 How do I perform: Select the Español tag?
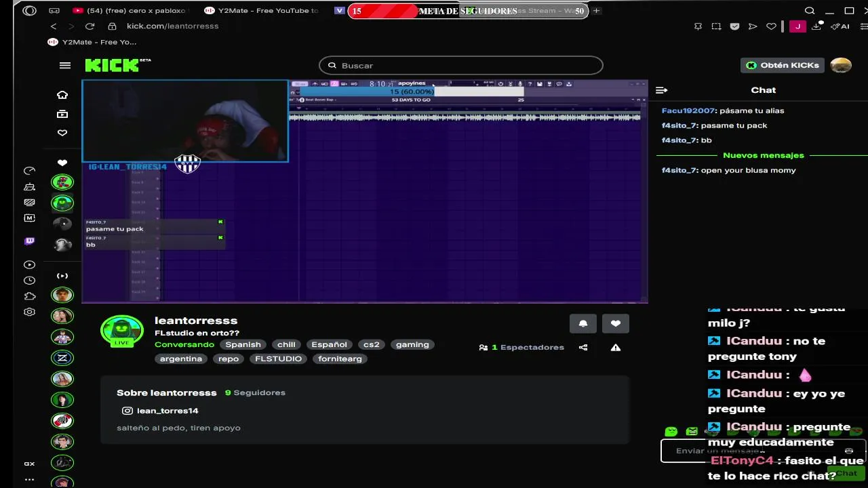point(329,345)
